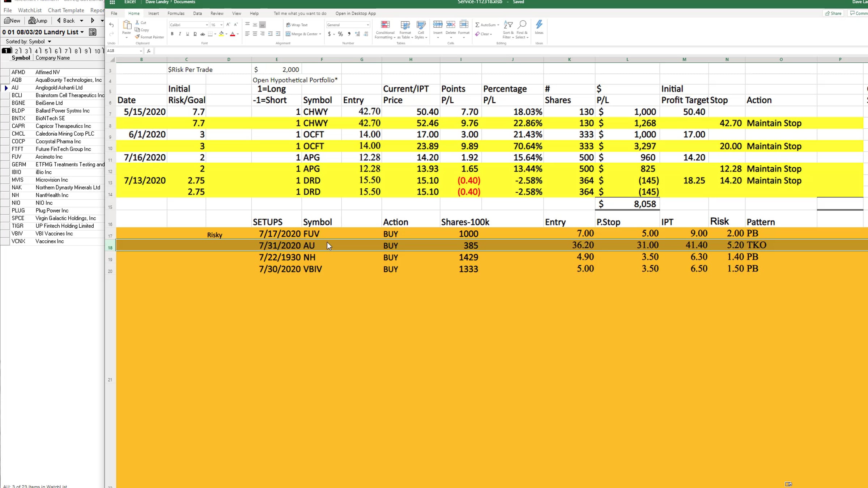Click Open in Desktop App
The width and height of the screenshot is (868, 488).
pyautogui.click(x=356, y=13)
